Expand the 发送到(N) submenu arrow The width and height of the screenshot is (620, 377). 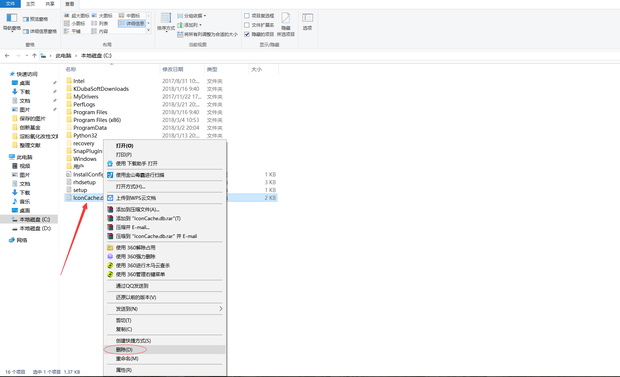tap(221, 309)
